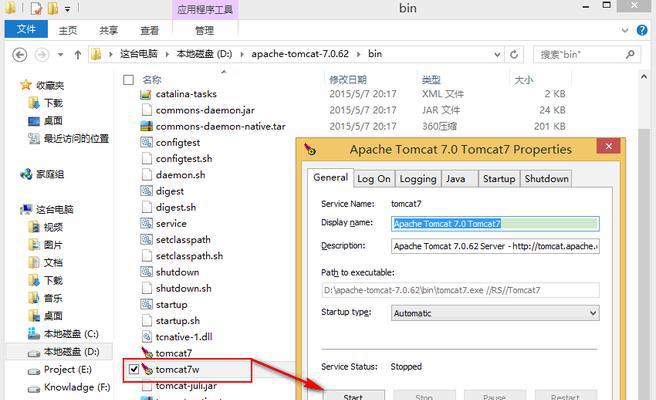
Task: Open the File ribbon tab
Action: [26, 29]
